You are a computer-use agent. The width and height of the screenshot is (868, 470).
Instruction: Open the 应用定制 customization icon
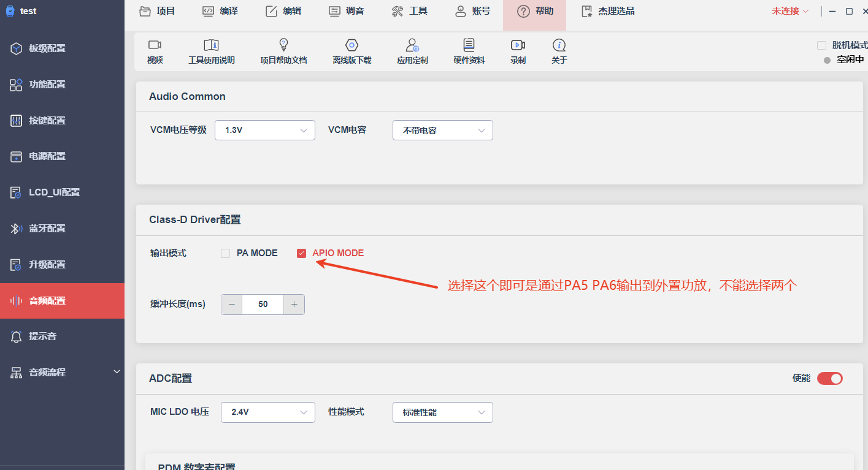click(412, 45)
